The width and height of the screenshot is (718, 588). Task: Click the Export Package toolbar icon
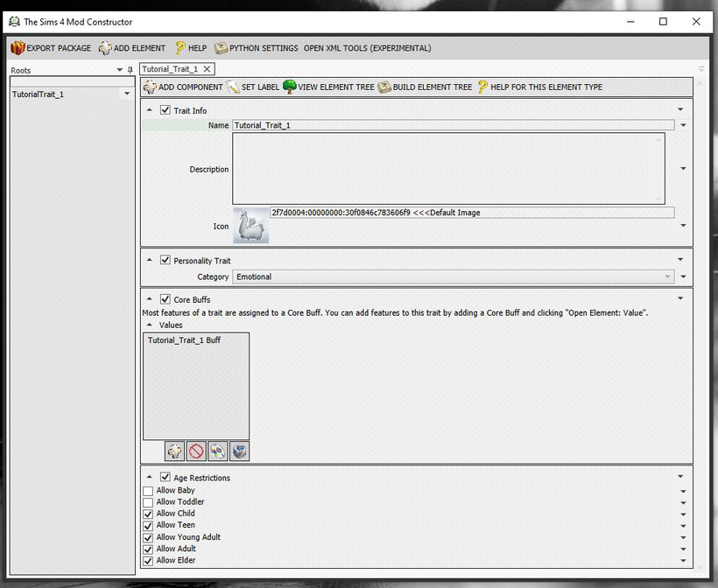(18, 48)
